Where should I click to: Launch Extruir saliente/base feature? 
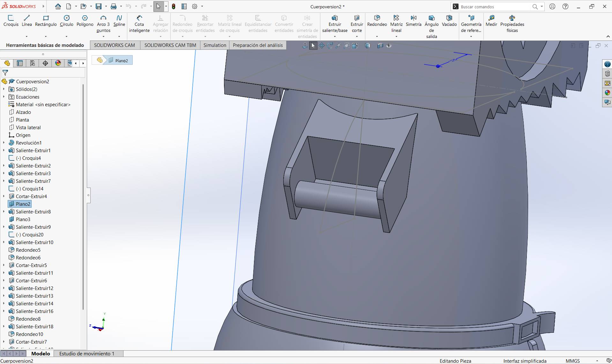pos(335,24)
